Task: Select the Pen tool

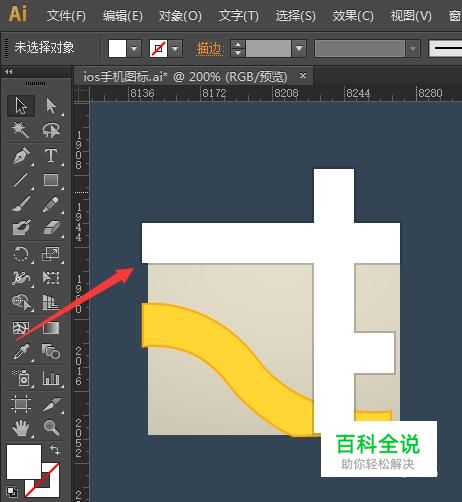Action: click(x=21, y=156)
